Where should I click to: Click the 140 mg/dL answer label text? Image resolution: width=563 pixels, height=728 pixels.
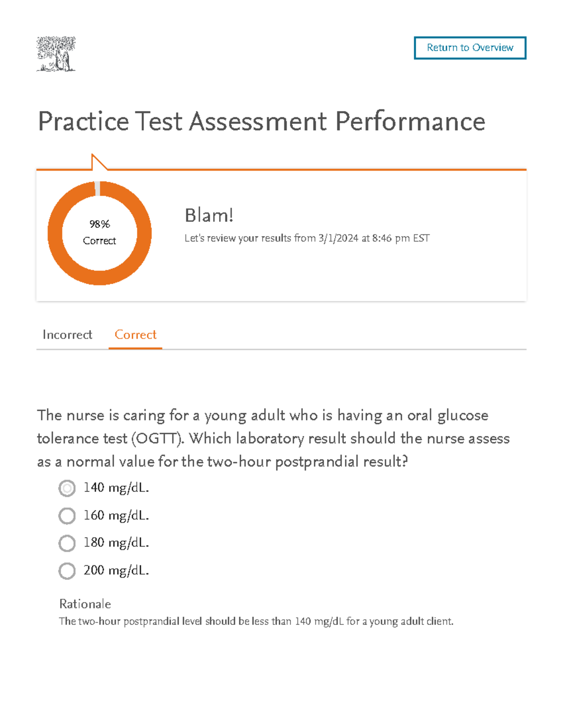coord(116,488)
